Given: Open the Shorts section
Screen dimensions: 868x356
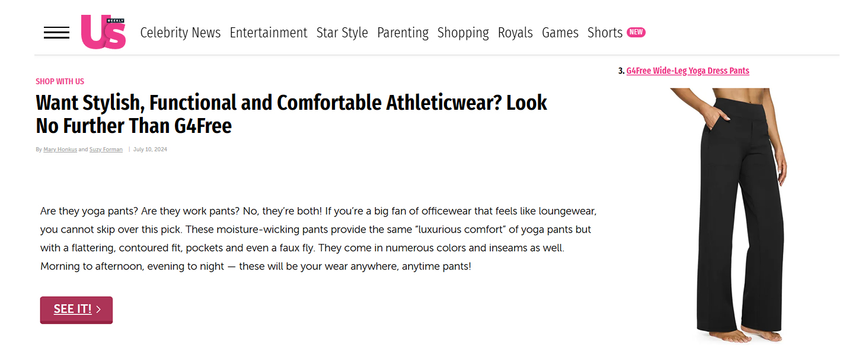Looking at the screenshot, I should (x=605, y=33).
